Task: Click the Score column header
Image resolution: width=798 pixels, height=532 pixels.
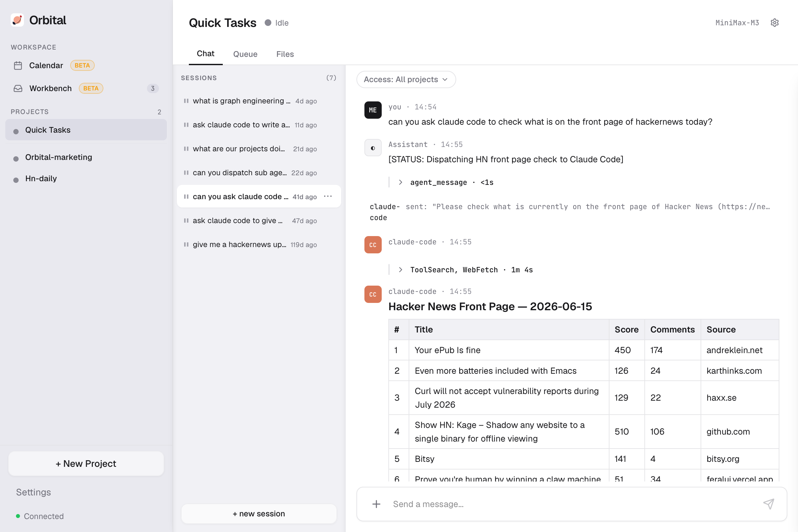Action: (626, 330)
